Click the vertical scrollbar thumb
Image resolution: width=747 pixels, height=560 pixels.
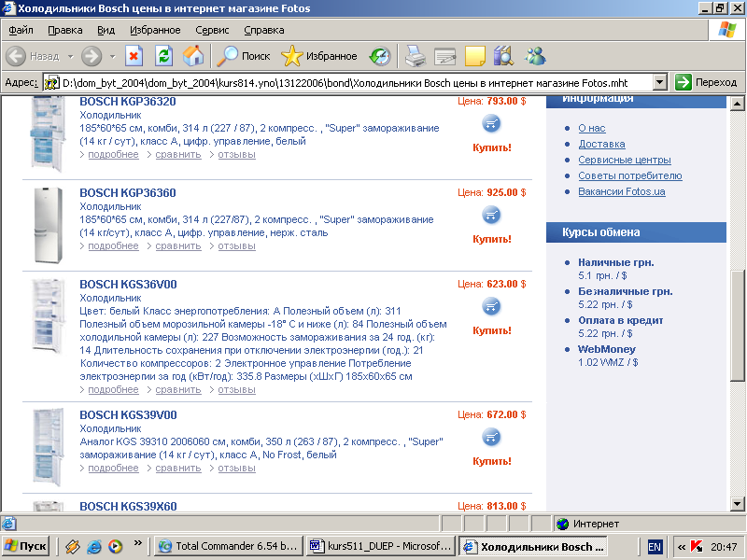click(x=737, y=326)
